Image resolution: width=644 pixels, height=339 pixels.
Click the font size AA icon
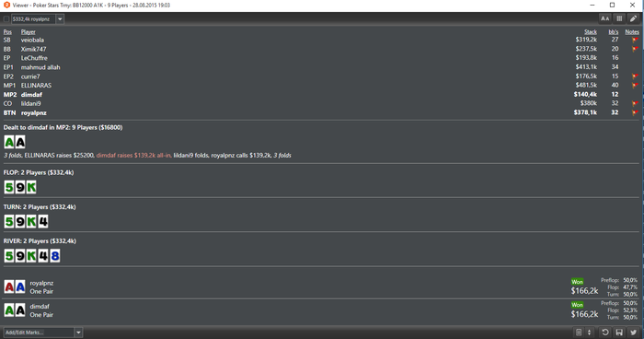click(x=605, y=18)
